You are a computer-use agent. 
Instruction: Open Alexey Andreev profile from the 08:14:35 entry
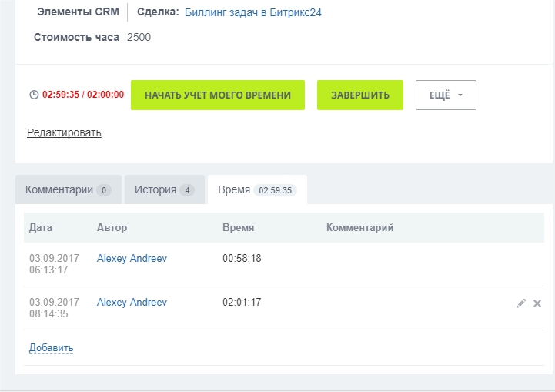tap(132, 303)
